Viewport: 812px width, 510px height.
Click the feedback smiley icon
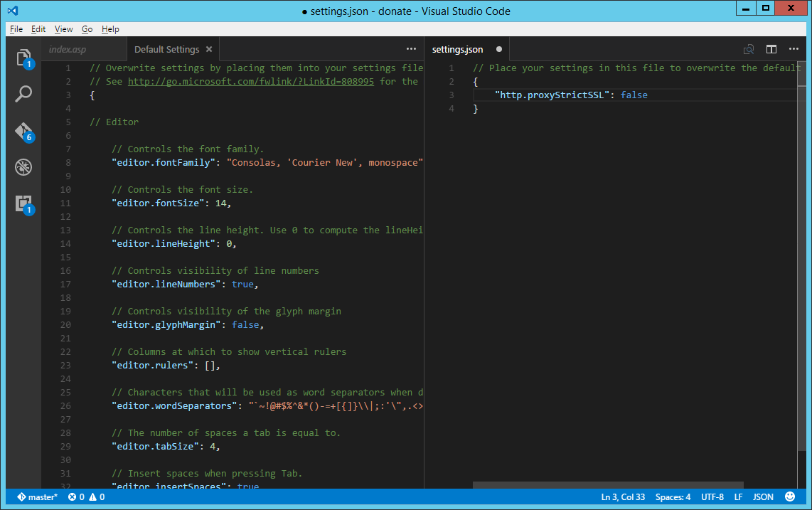coord(790,496)
